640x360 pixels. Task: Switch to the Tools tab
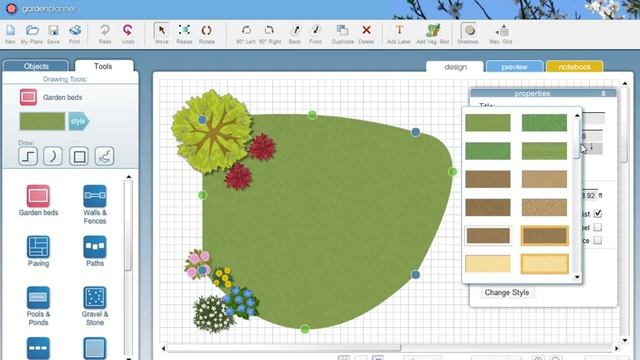103,66
